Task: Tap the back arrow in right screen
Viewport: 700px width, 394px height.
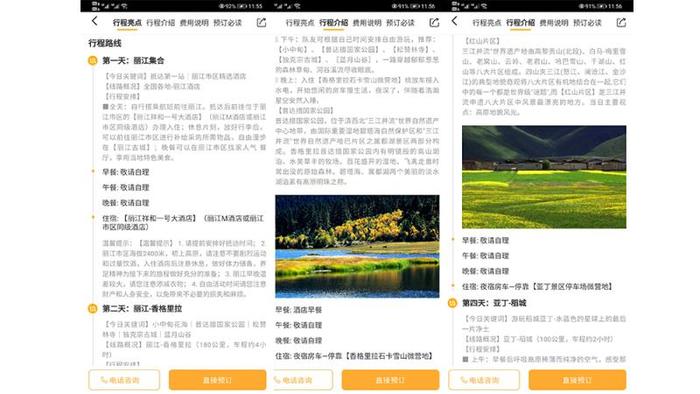Action: point(454,21)
